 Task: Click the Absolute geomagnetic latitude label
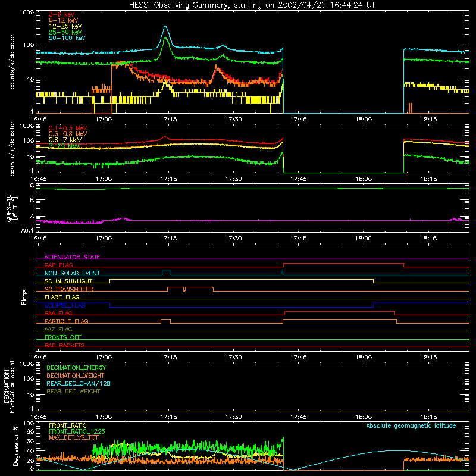click(x=411, y=425)
